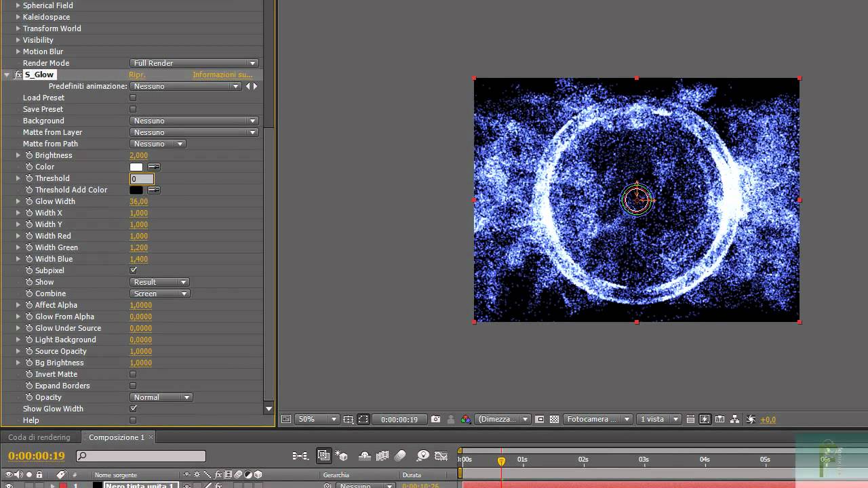Open the Combine Screen dropdown
The image size is (868, 488).
coord(159,293)
